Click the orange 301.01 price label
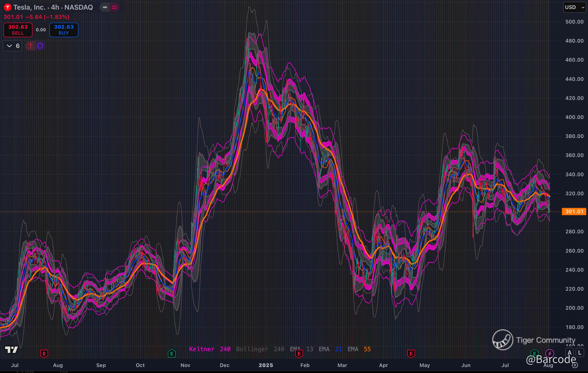Screen dimensions: 588x373 click(x=574, y=212)
